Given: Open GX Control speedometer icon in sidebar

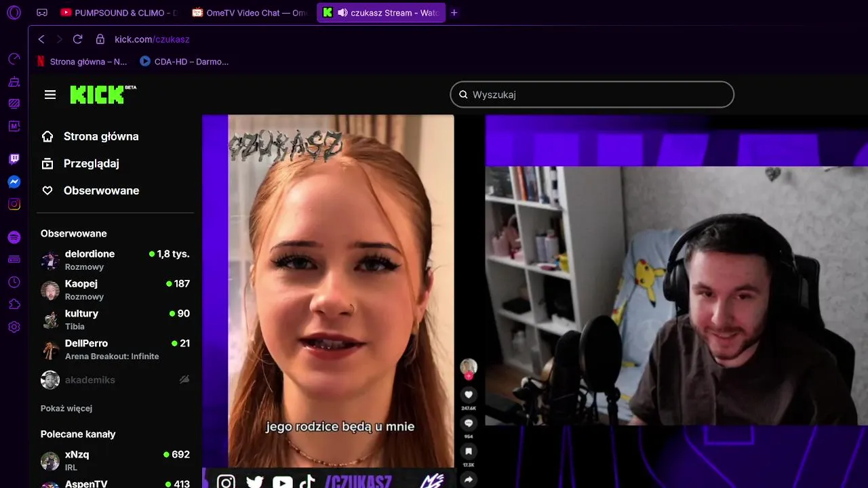Looking at the screenshot, I should click(x=14, y=59).
